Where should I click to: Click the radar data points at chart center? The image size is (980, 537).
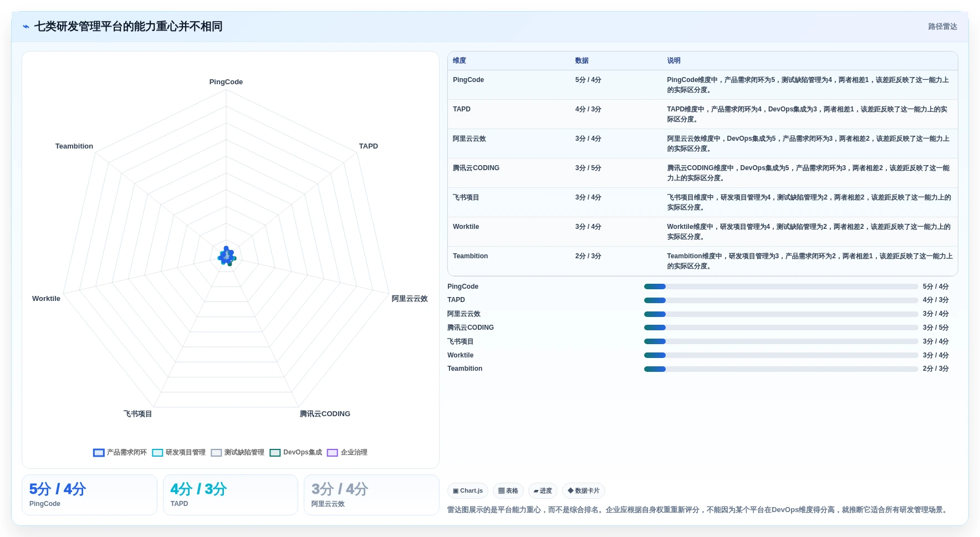227,257
